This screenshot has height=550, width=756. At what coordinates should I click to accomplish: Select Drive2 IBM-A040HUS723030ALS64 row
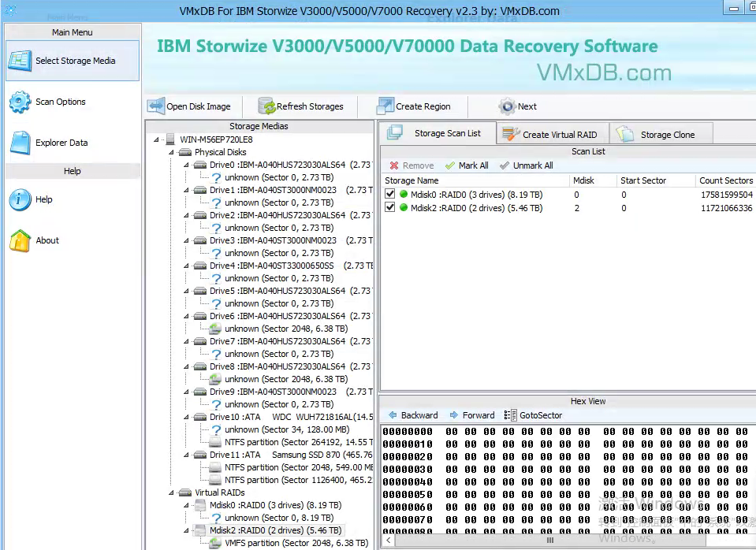pyautogui.click(x=290, y=215)
